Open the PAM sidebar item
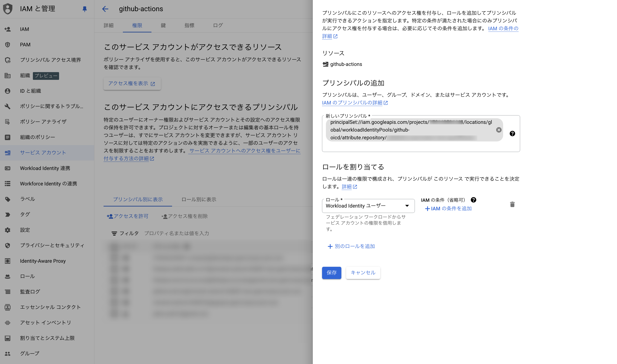This screenshot has height=364, width=617. (x=25, y=45)
